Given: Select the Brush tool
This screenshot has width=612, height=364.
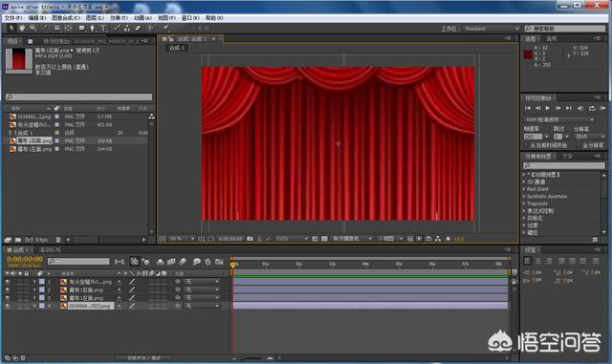Looking at the screenshot, I should click(117, 28).
